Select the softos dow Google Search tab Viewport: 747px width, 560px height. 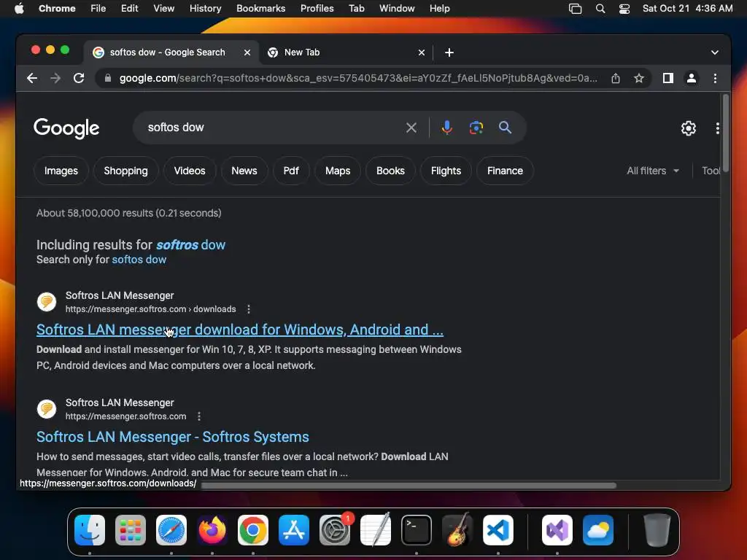point(172,52)
